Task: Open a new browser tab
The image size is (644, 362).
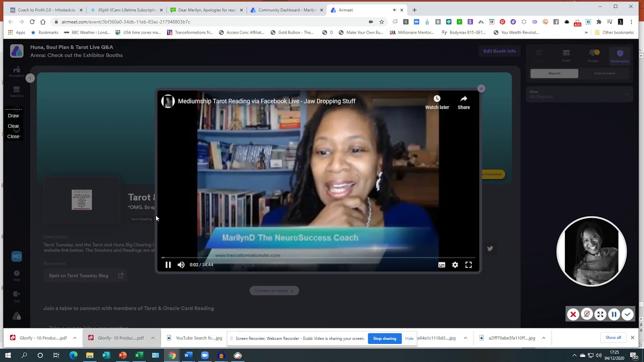Action: 415,10
